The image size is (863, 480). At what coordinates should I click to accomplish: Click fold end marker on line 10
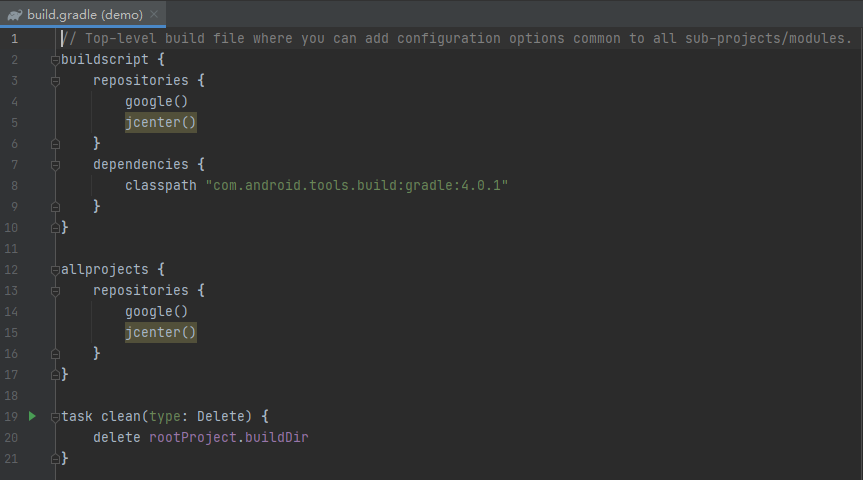click(55, 227)
